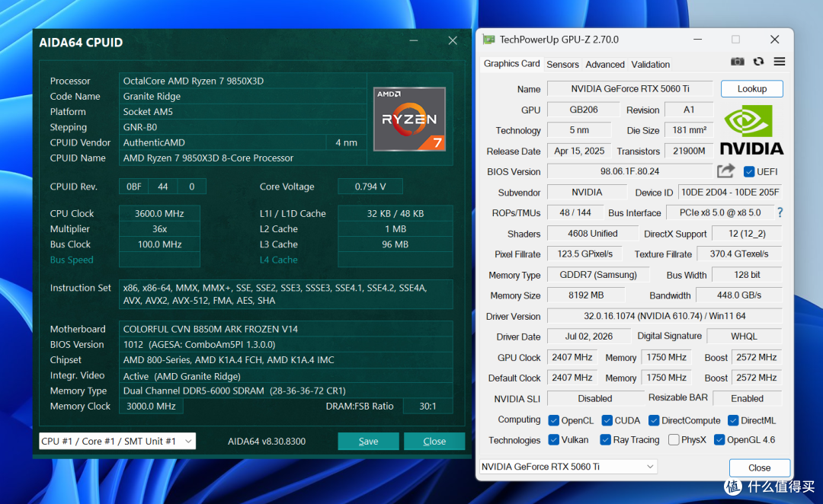Click the Motherboard value COLORFUL CVN B850M ARK FROZEN V14
The image size is (823, 504).
tap(286, 329)
